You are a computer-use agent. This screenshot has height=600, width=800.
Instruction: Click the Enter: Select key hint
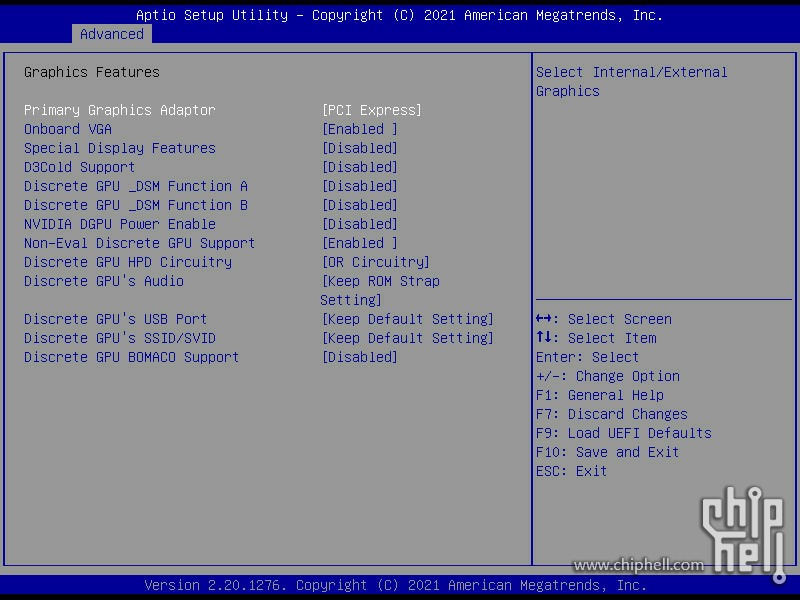(x=587, y=357)
